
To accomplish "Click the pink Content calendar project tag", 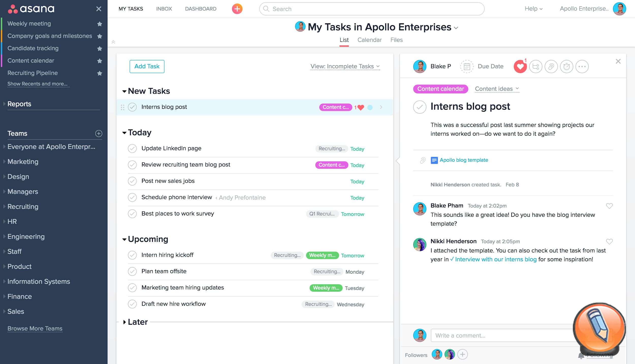I will 440,89.
